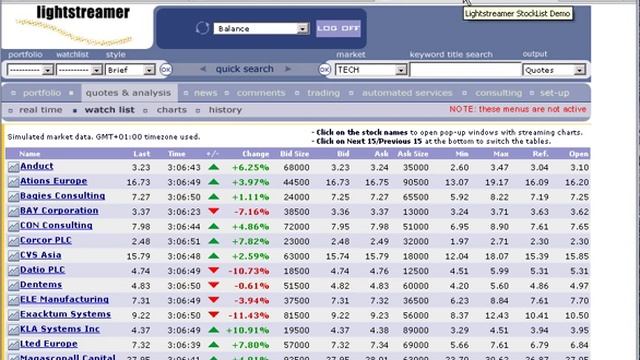The height and width of the screenshot is (360, 640).
Task: Click the left arrow before quick search
Action: [203, 69]
